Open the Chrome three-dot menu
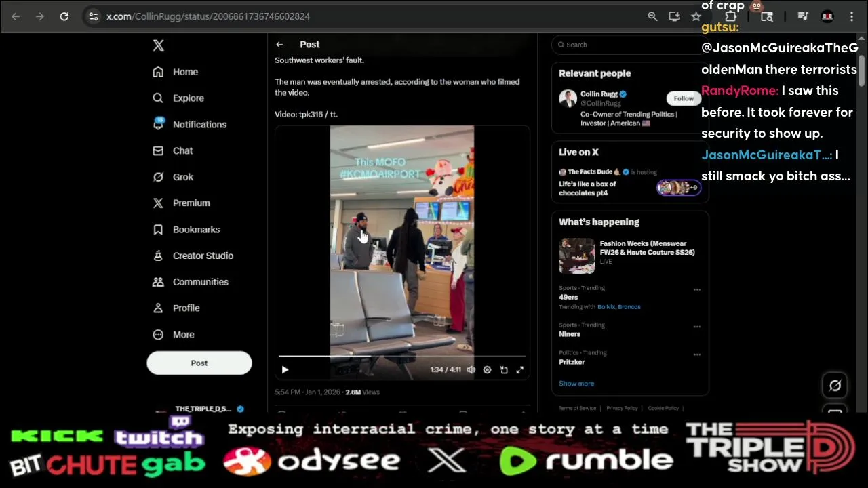Screen dimensions: 868x488 click(852, 16)
